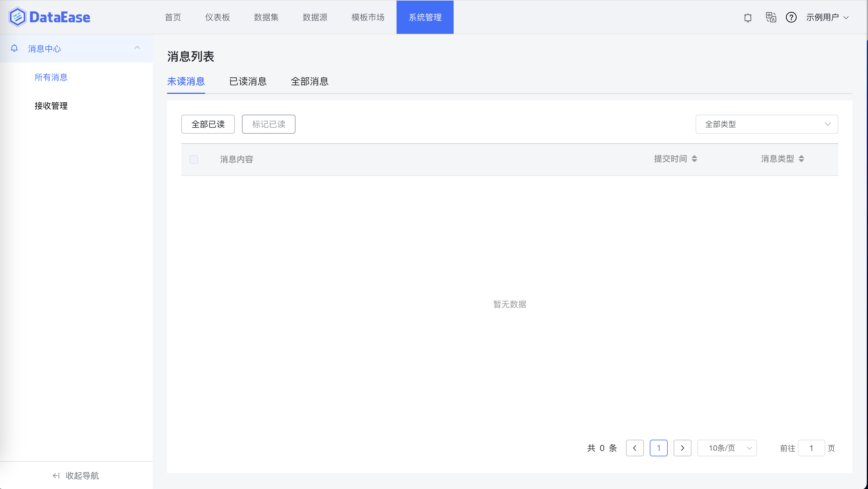The height and width of the screenshot is (489, 868).
Task: Click the 消息内容 column header
Action: coord(237,159)
